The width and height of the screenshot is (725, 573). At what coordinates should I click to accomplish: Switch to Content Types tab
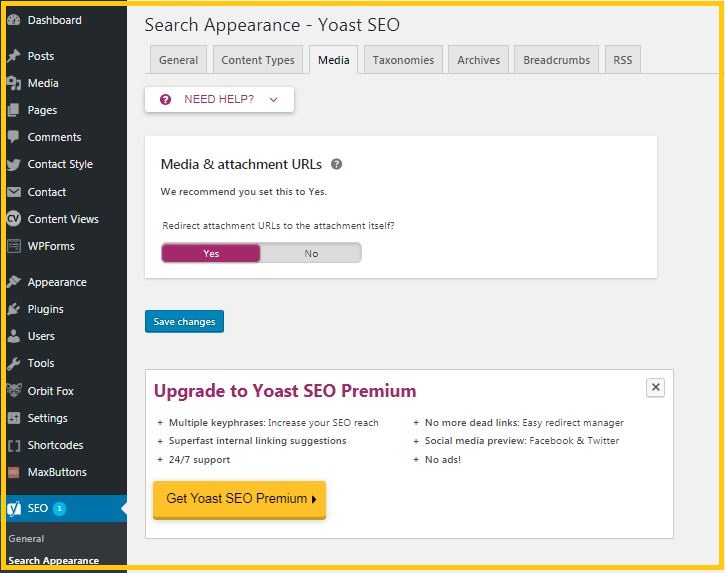coord(258,60)
